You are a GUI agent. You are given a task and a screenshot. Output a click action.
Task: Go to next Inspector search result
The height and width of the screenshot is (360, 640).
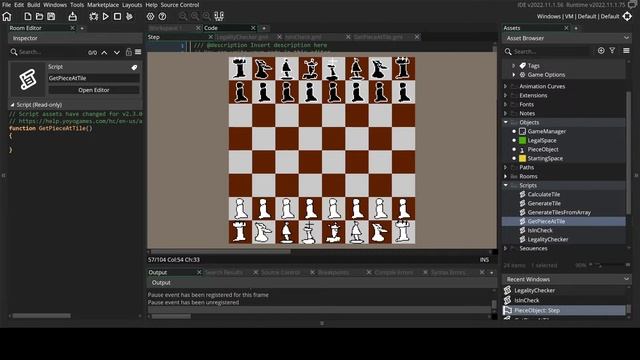(117, 52)
